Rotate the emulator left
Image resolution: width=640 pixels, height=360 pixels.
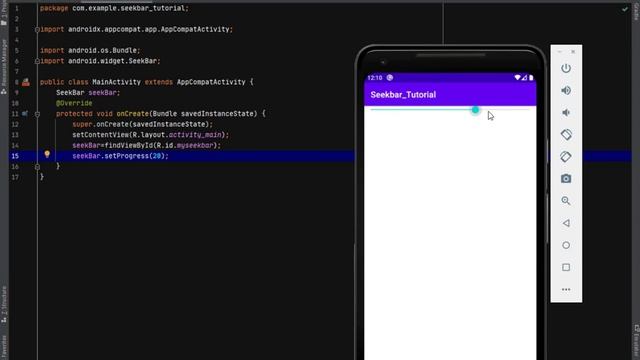tap(566, 134)
